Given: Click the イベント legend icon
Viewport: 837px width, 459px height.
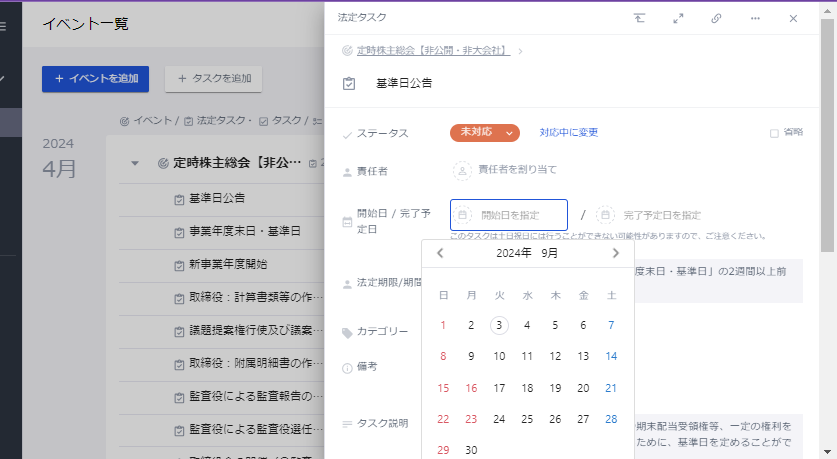Looking at the screenshot, I should point(124,122).
